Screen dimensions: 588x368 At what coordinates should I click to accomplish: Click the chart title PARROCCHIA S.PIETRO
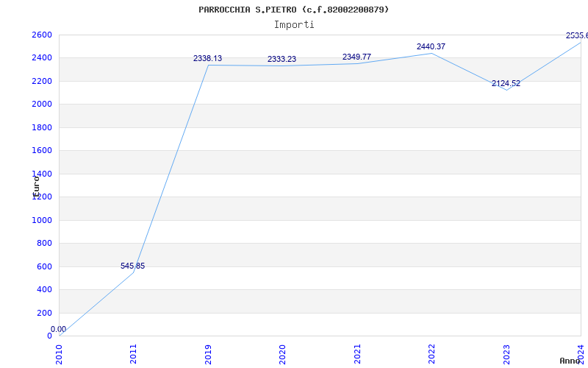tap(293, 10)
